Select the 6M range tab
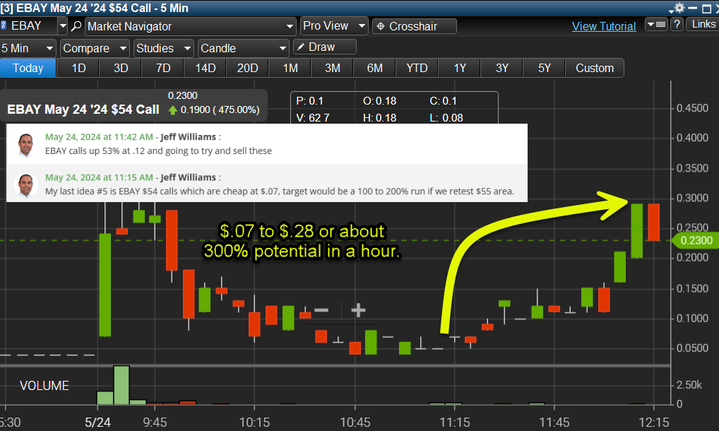Image resolution: width=719 pixels, height=431 pixels. (x=375, y=68)
